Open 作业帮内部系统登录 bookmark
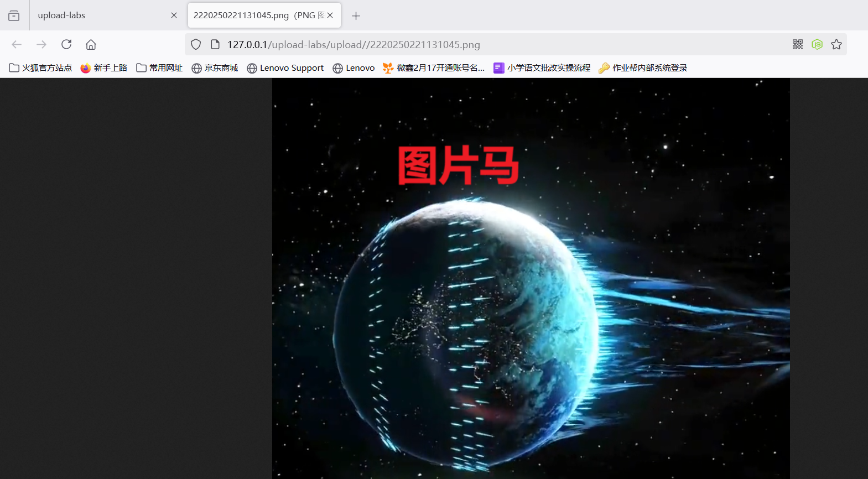The width and height of the screenshot is (868, 479). (x=643, y=68)
